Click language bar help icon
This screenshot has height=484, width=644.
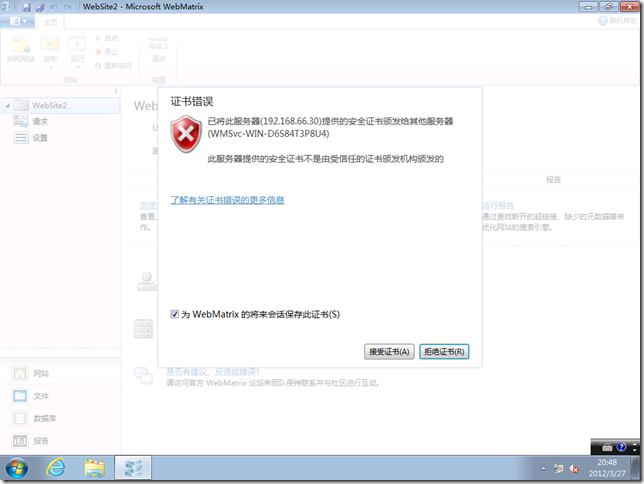(x=622, y=447)
